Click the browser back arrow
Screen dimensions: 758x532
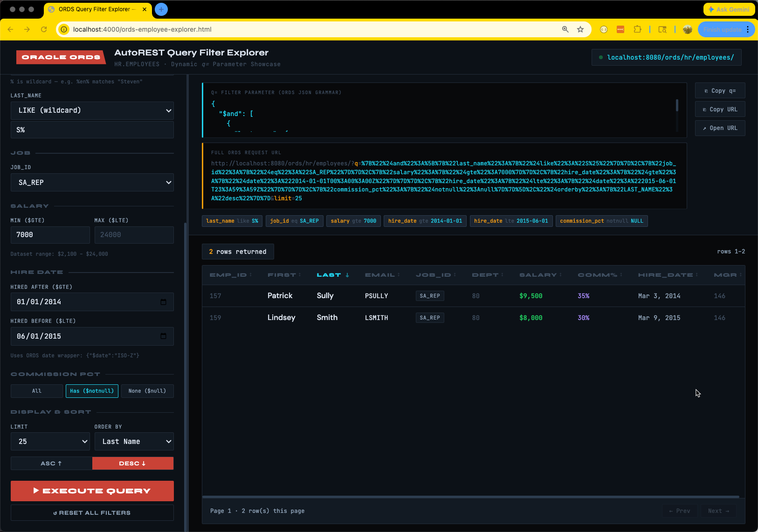pyautogui.click(x=10, y=29)
